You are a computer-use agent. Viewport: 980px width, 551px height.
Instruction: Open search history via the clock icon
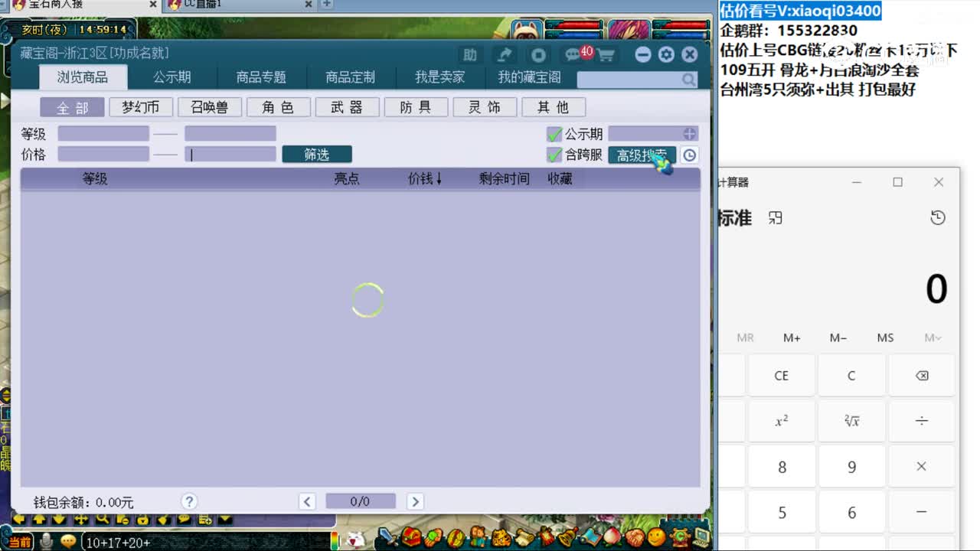(x=688, y=155)
